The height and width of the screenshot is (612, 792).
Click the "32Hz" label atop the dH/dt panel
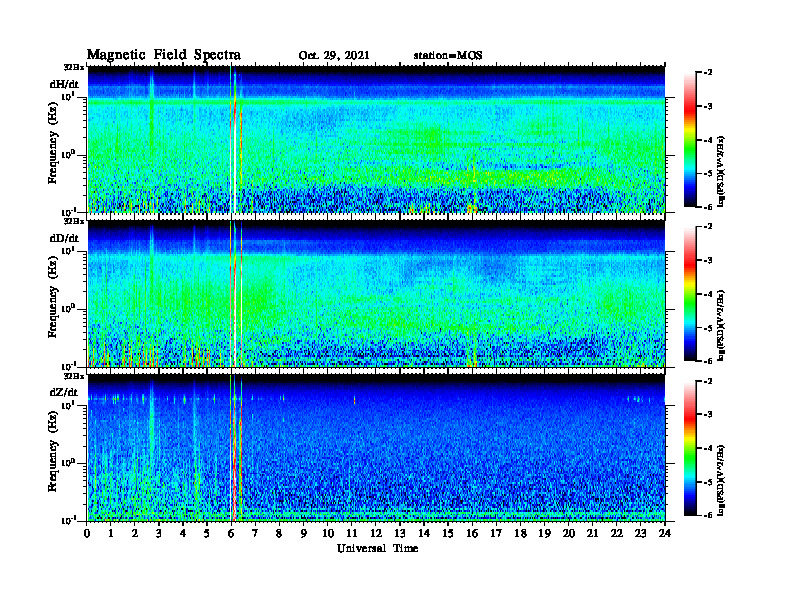click(73, 67)
